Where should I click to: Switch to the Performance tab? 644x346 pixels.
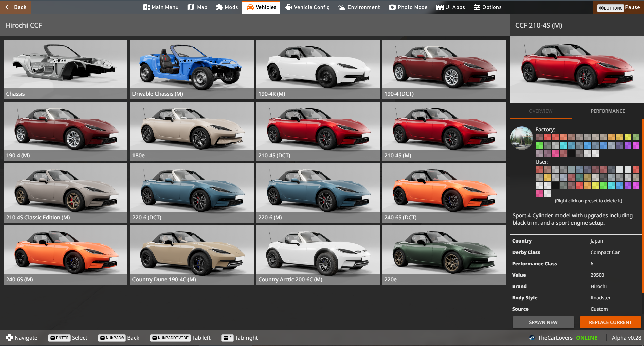click(607, 111)
